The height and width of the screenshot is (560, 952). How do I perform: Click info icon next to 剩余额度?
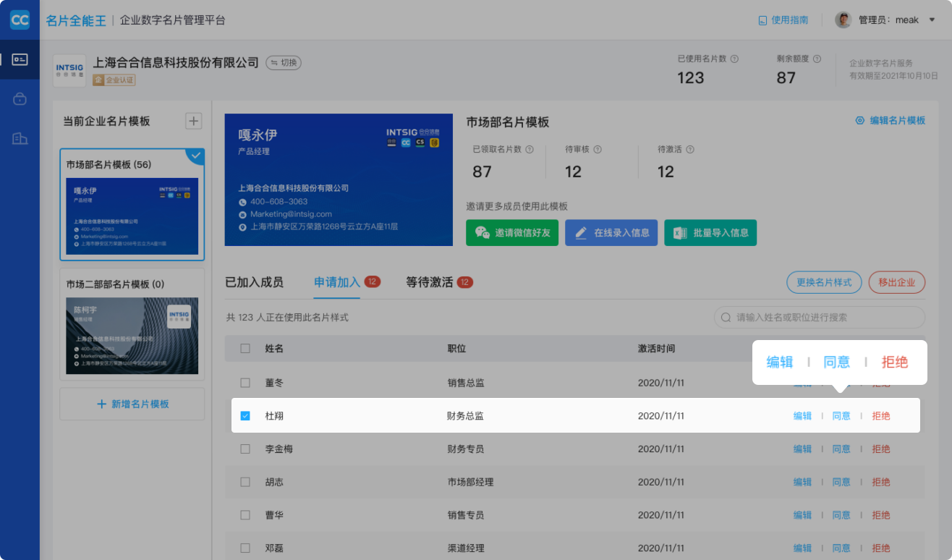[x=817, y=59]
